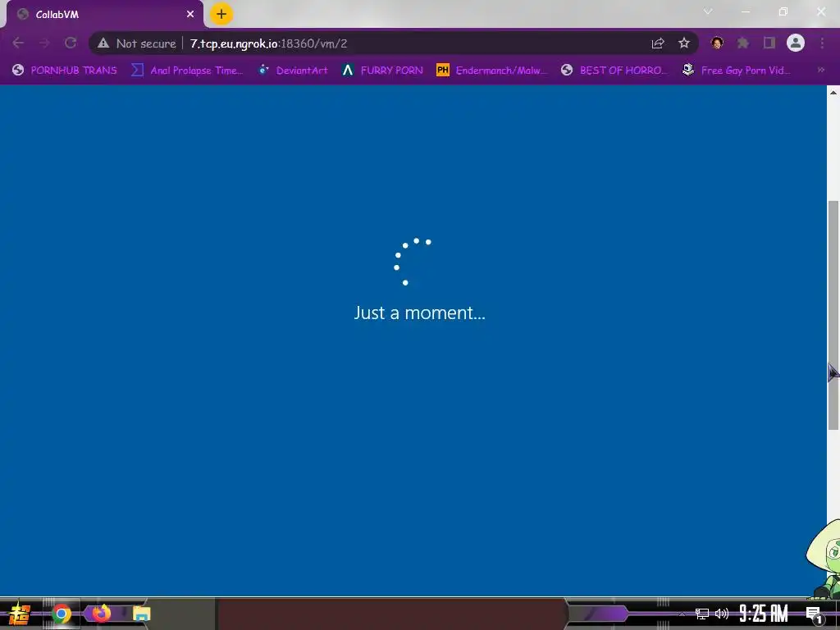
Task: Share this page using the share icon
Action: [658, 43]
